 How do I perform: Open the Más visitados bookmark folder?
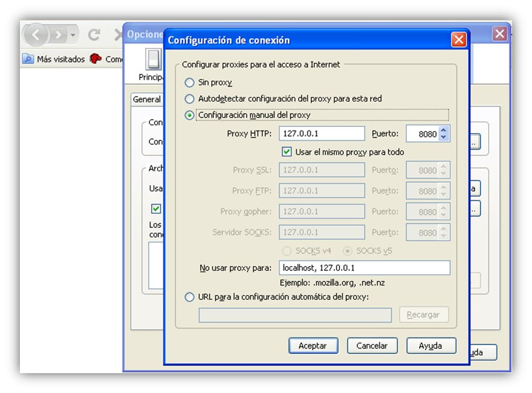(54, 59)
